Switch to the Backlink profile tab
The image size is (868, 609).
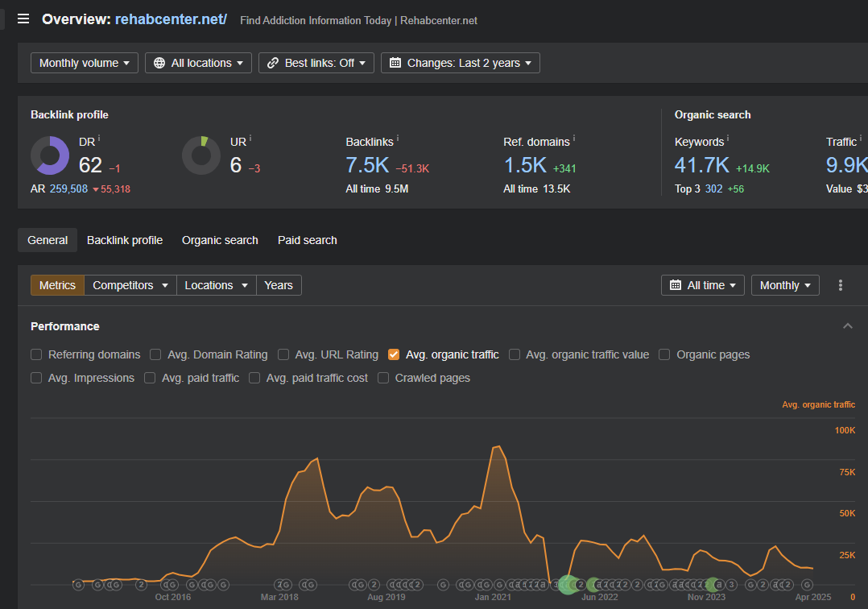coord(125,240)
